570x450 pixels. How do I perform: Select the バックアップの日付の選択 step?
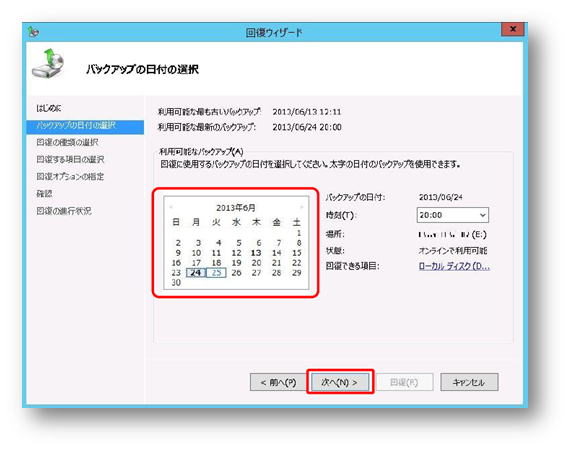tap(85, 126)
